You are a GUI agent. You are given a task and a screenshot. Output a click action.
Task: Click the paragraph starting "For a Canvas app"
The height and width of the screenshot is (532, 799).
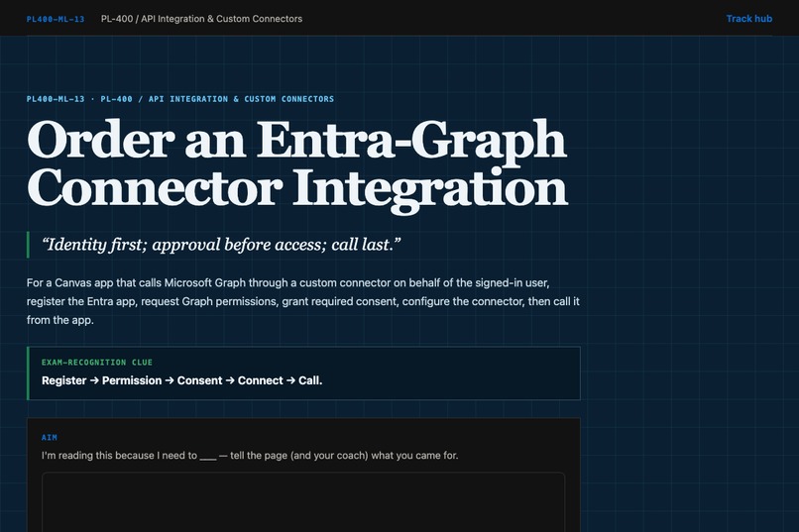[303, 301]
